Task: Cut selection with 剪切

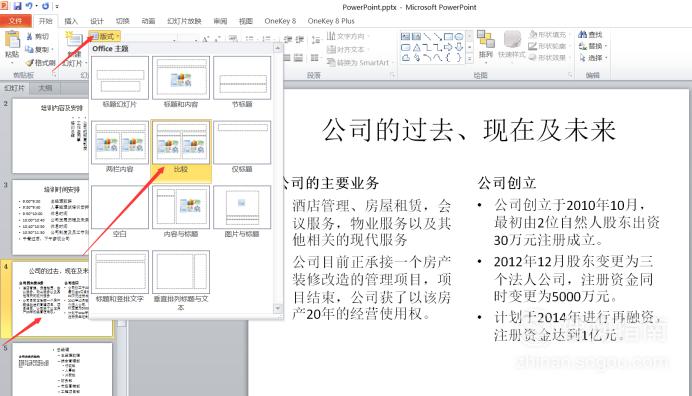Action: (38, 36)
